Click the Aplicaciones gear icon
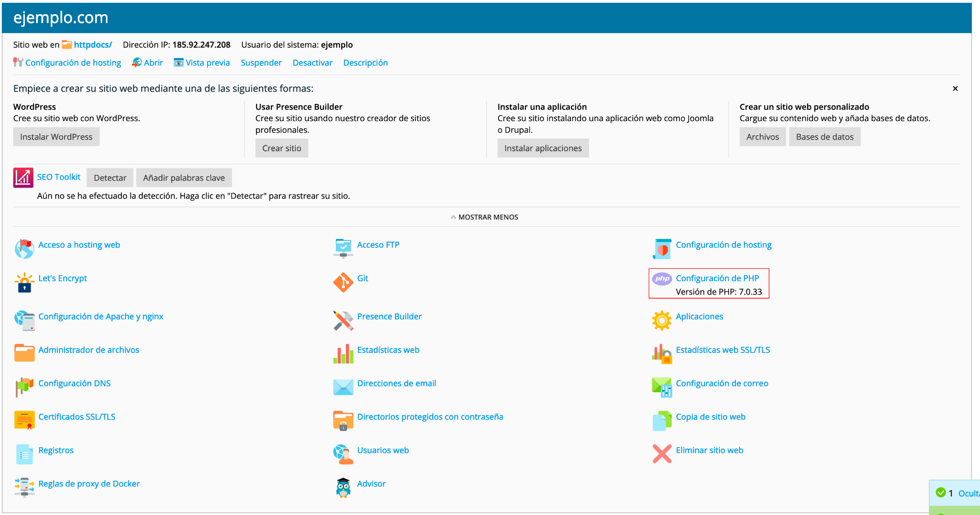This screenshot has height=515, width=980. (x=662, y=320)
